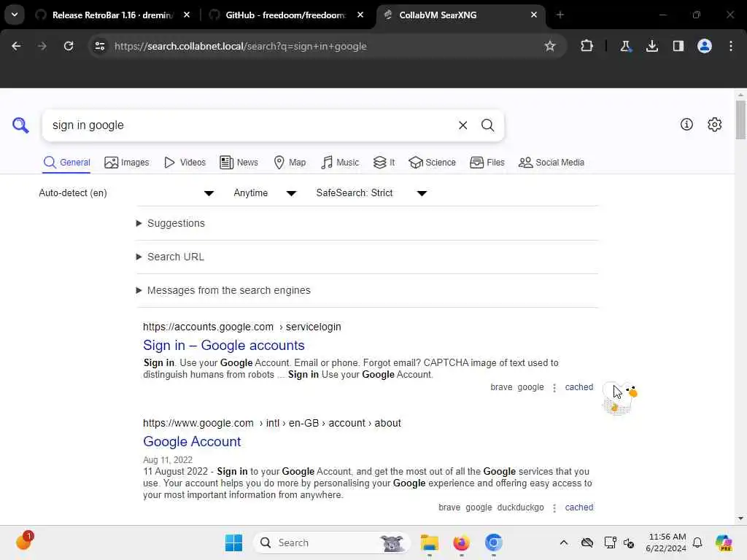Open Chromium from the taskbar
This screenshot has width=747, height=560.
pyautogui.click(x=494, y=542)
